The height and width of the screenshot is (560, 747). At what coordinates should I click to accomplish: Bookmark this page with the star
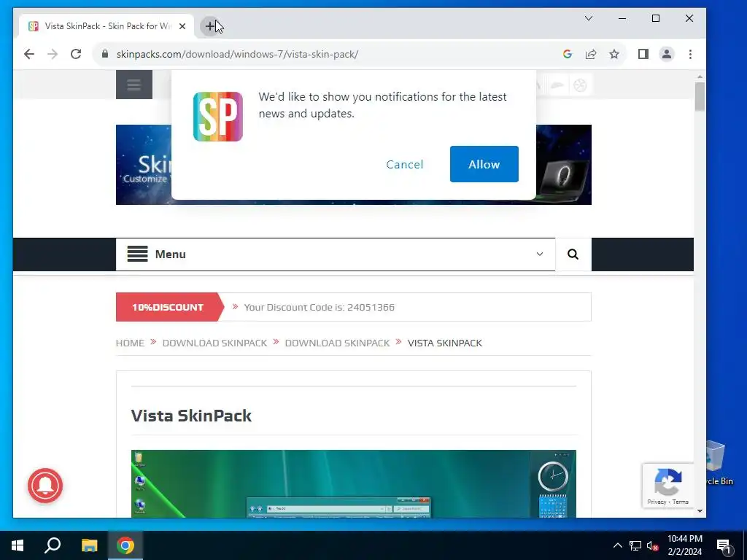(614, 54)
